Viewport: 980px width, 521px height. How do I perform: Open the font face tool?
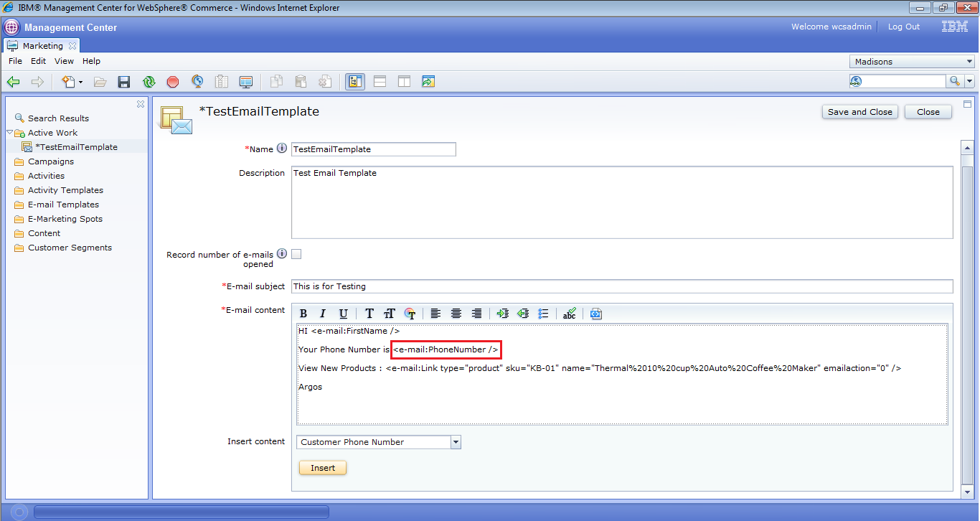(369, 314)
